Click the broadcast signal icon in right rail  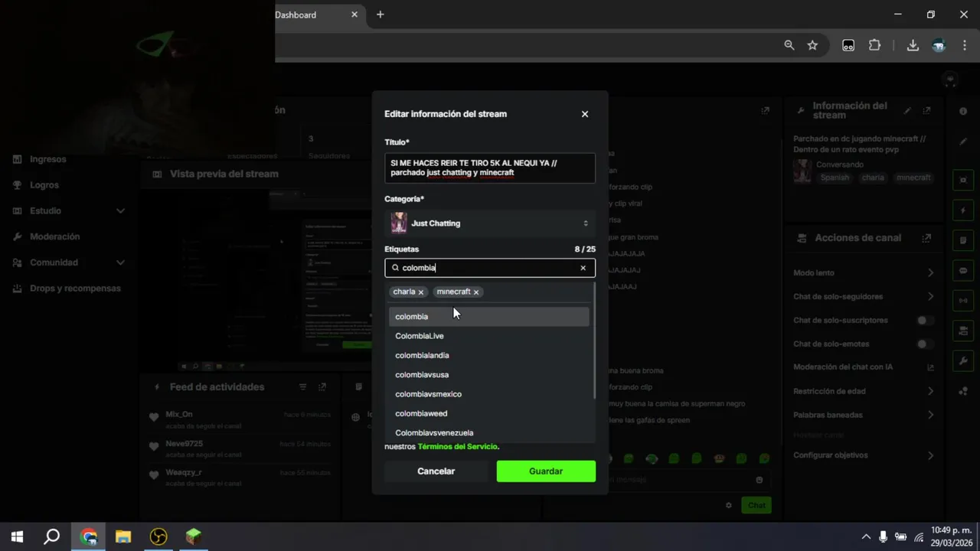[963, 301]
